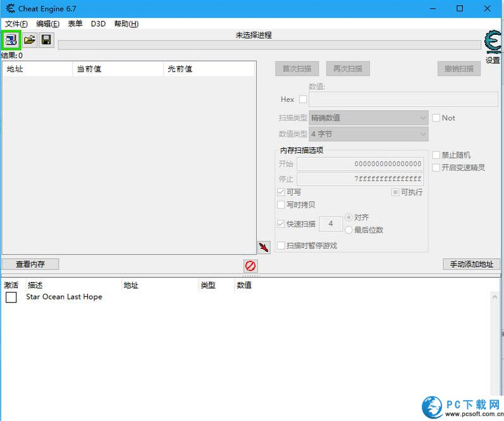Enable the 扫描时暂停游戏 checkbox

pos(281,246)
